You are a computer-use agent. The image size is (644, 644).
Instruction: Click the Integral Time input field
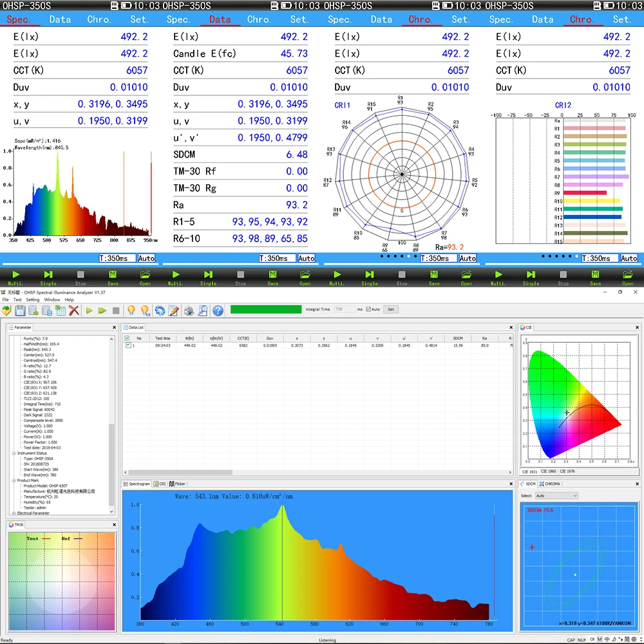pyautogui.click(x=343, y=309)
